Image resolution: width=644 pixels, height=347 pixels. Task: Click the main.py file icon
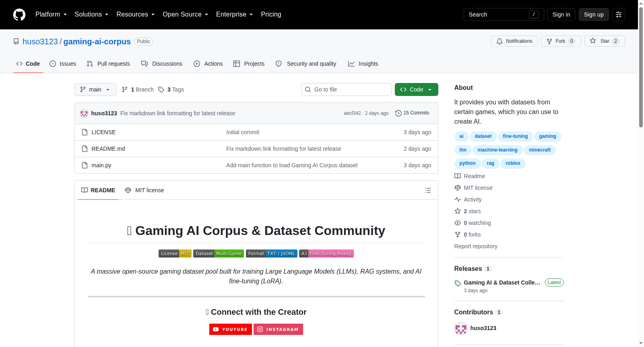tap(85, 165)
